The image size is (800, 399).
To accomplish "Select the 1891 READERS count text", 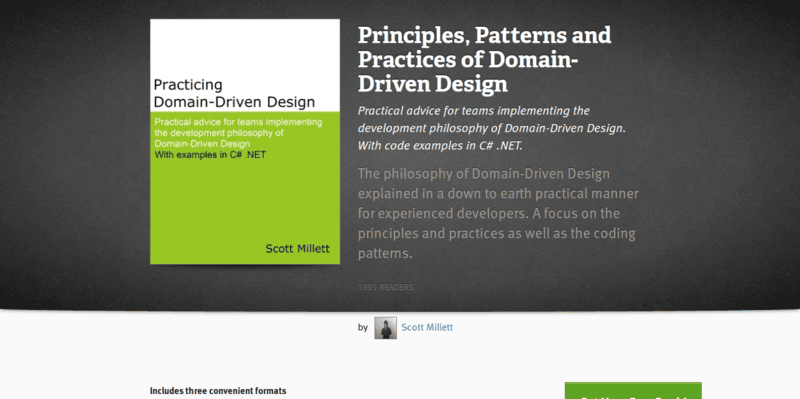I will pos(386,287).
